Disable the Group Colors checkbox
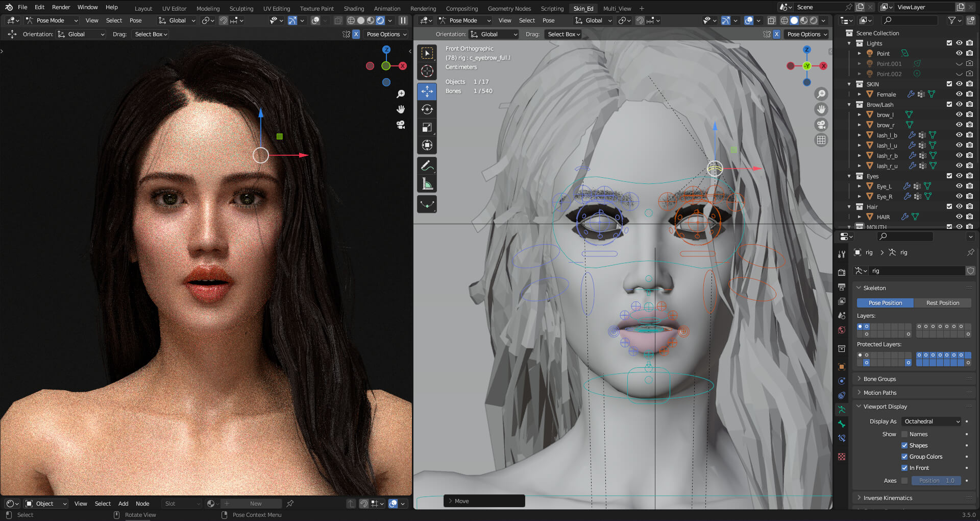The image size is (980, 521). [x=904, y=457]
